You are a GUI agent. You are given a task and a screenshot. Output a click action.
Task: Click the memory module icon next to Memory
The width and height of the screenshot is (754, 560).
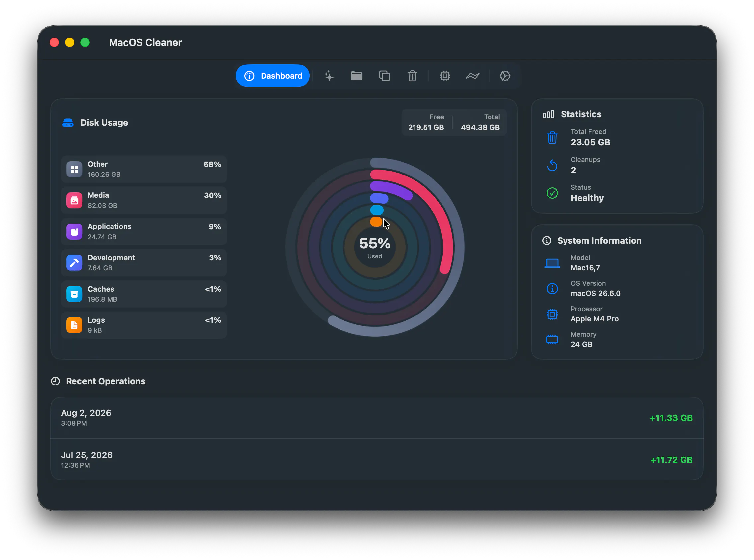(552, 339)
